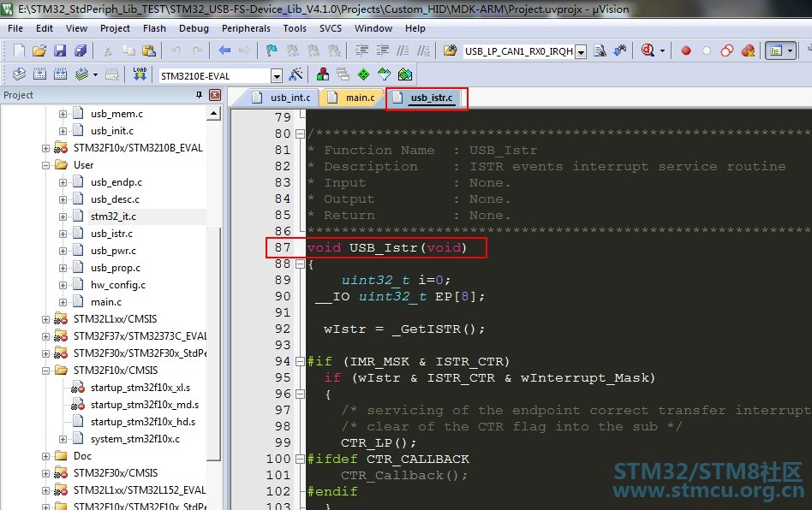Open the search text history dropdown arrow
Viewport: 812px width, 510px height.
(x=581, y=51)
